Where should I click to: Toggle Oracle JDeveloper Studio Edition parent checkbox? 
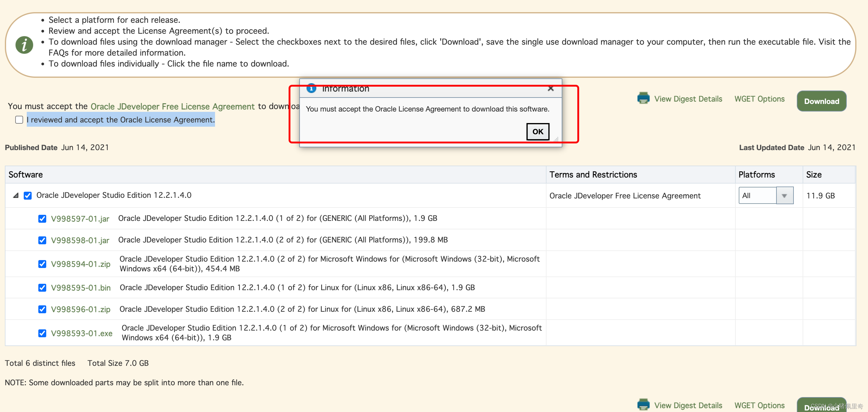pos(28,196)
